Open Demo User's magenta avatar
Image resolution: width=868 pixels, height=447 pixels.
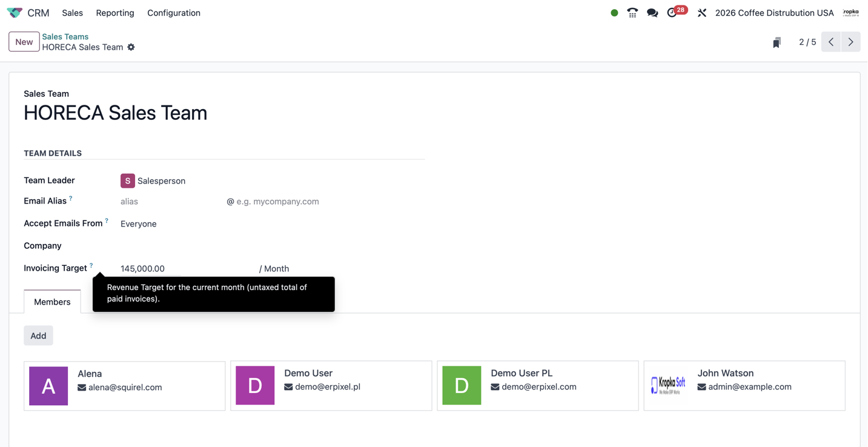click(x=255, y=385)
